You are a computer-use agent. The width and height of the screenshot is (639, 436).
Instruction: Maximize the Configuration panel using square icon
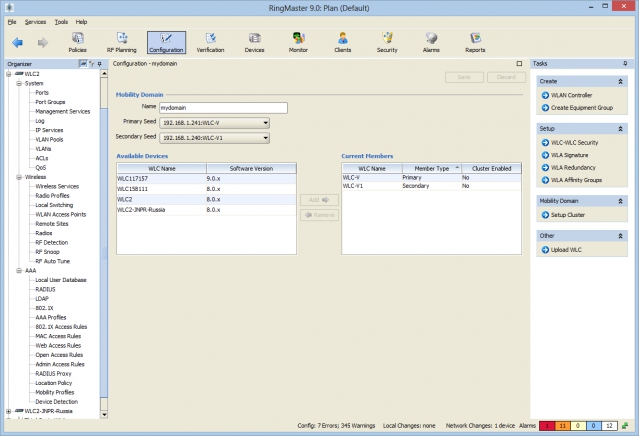coord(519,64)
